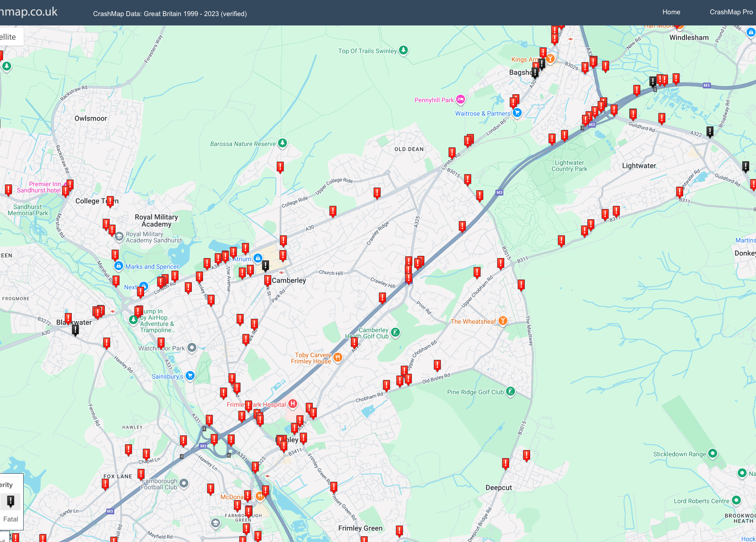756x542 pixels.
Task: Click the Pennyhill Park hotel icon
Action: pyautogui.click(x=461, y=99)
